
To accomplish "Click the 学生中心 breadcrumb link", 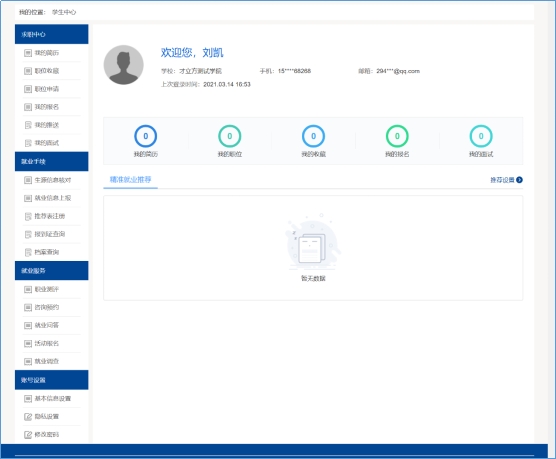I will 64,12.
